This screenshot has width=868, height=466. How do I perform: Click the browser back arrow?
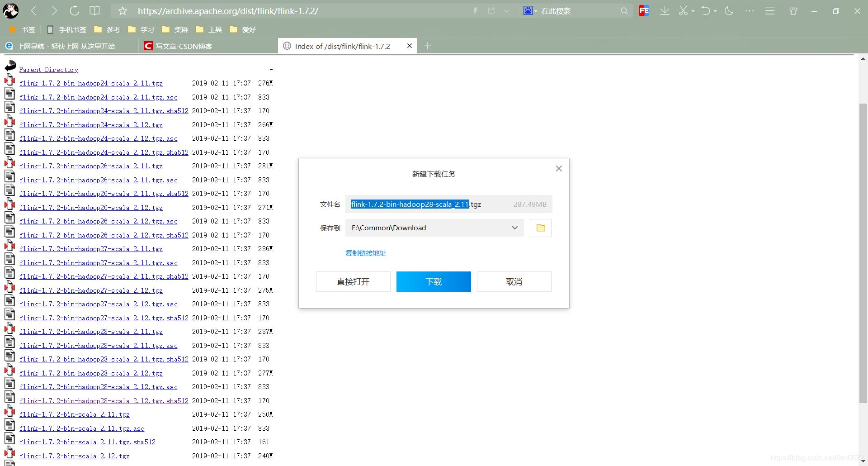(x=34, y=11)
